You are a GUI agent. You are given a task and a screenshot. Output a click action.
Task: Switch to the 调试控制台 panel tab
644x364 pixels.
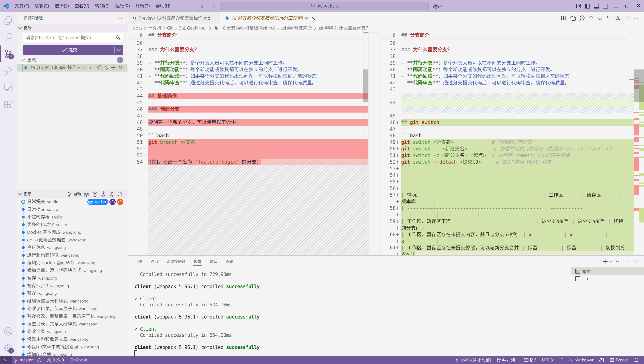[176, 262]
